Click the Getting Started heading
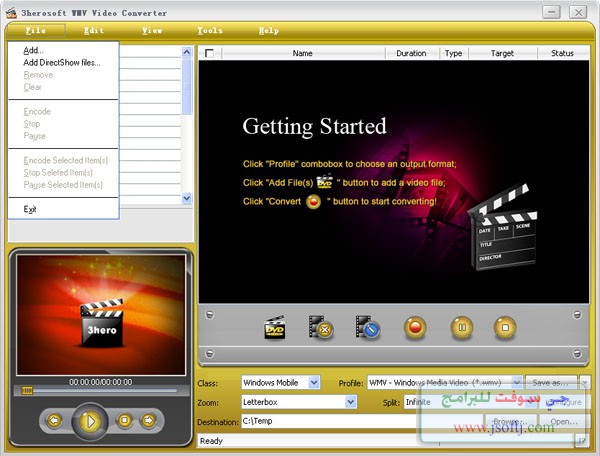This screenshot has height=456, width=600. (315, 126)
